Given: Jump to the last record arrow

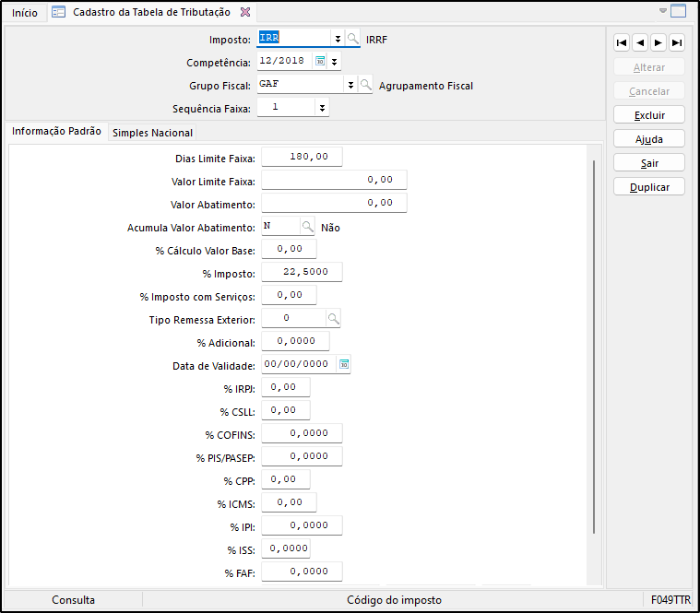Looking at the screenshot, I should 677,42.
